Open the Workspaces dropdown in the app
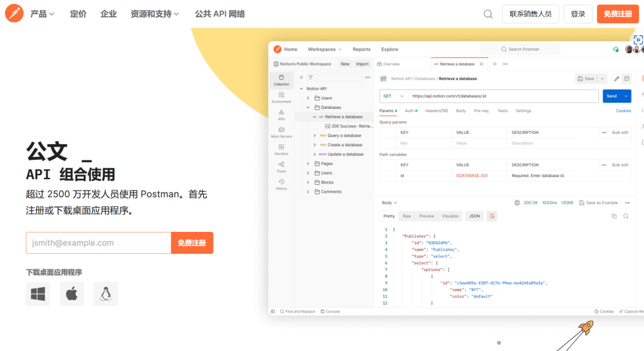Screen dimensions: 644x351 pyautogui.click(x=325, y=49)
